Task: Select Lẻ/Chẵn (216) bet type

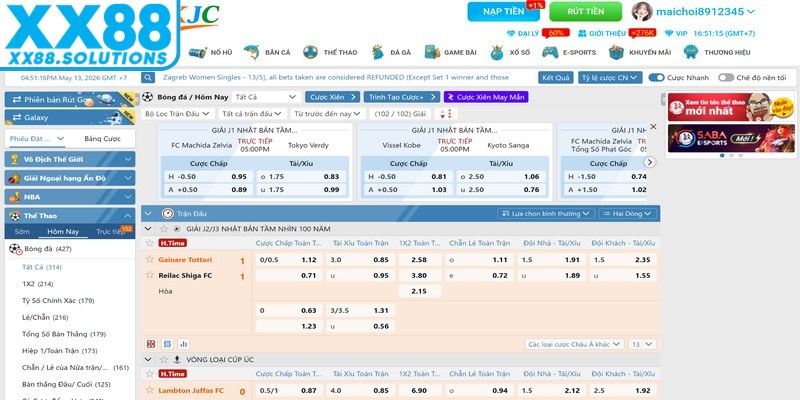Action: 45,317
